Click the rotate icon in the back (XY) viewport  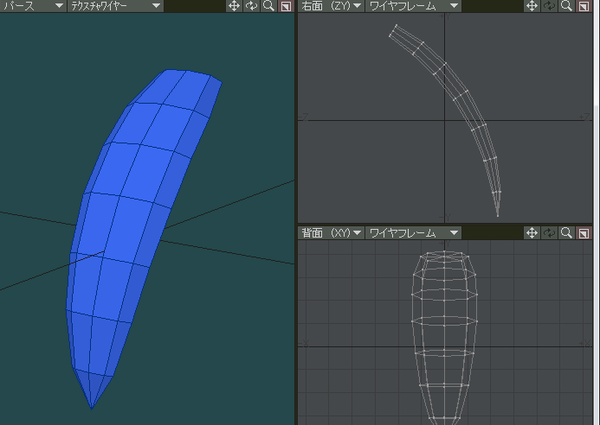point(549,233)
